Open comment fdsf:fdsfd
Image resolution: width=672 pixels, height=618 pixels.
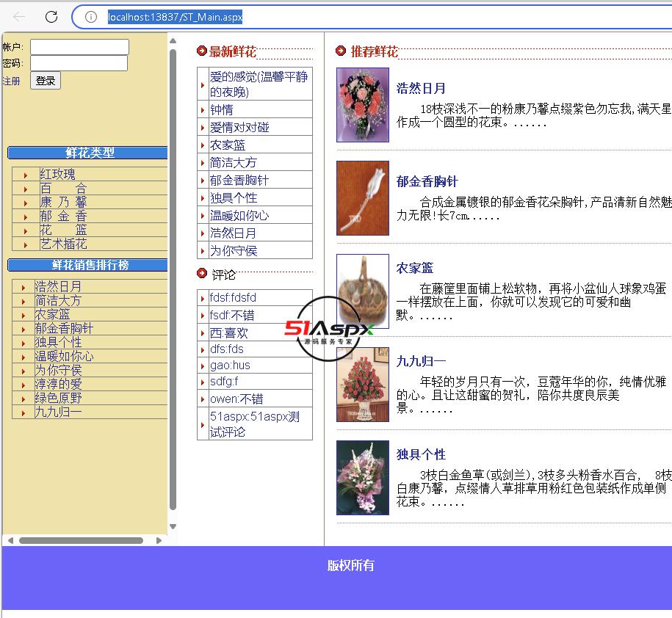(233, 297)
